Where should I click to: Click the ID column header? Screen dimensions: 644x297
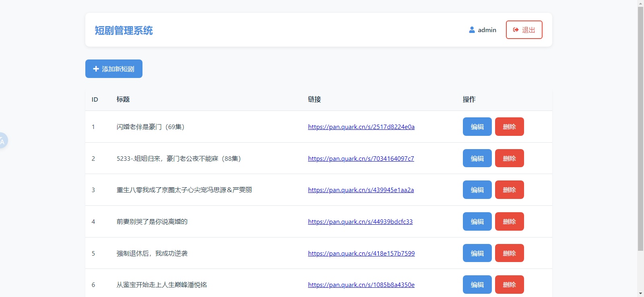tap(95, 100)
